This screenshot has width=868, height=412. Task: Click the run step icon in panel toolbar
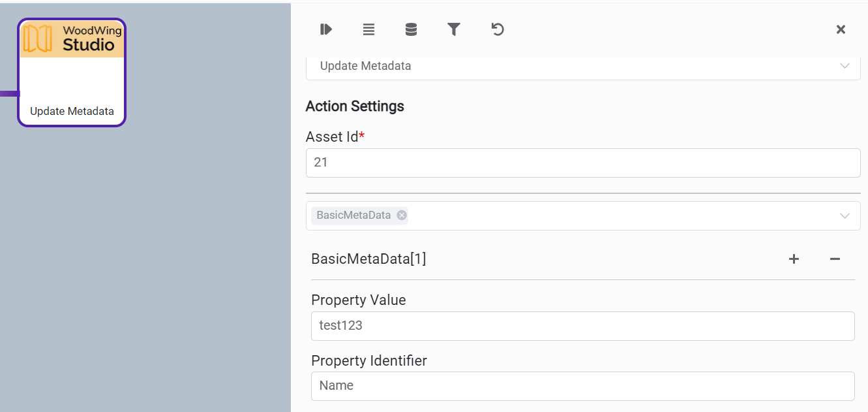(326, 29)
